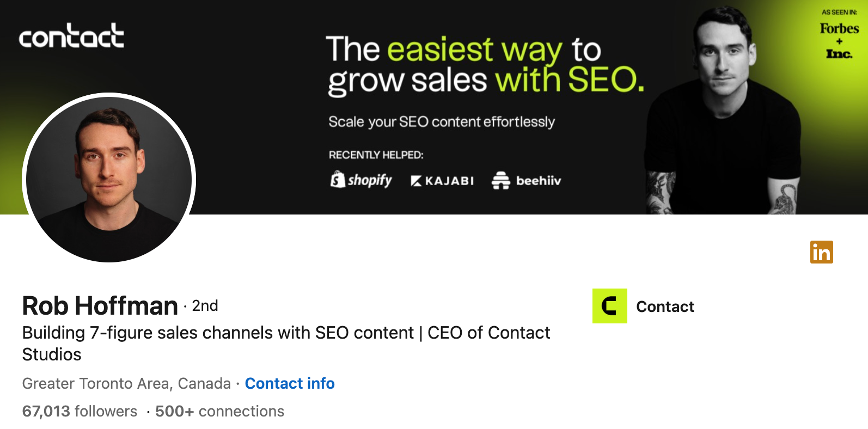Screen dimensions: 868x429
Task: Click the Greater Toronto Area location text
Action: pyautogui.click(x=126, y=383)
